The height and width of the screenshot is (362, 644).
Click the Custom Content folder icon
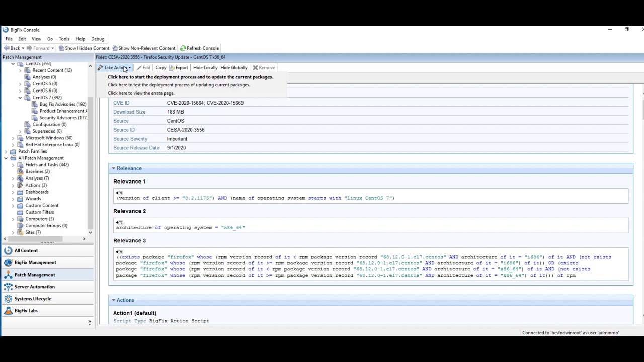pos(20,206)
